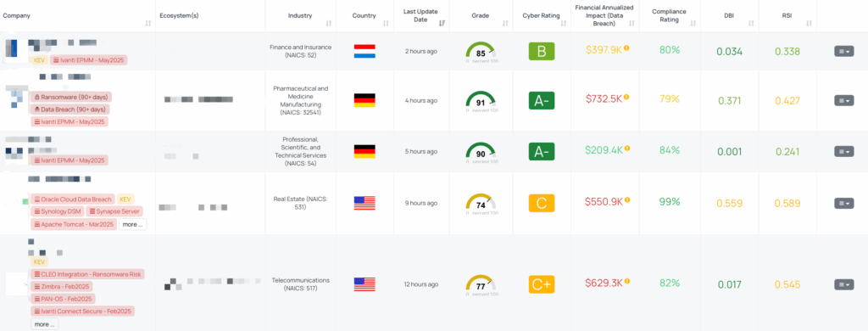Sort table by Company column icon
The height and width of the screenshot is (331, 868).
pyautogui.click(x=147, y=23)
